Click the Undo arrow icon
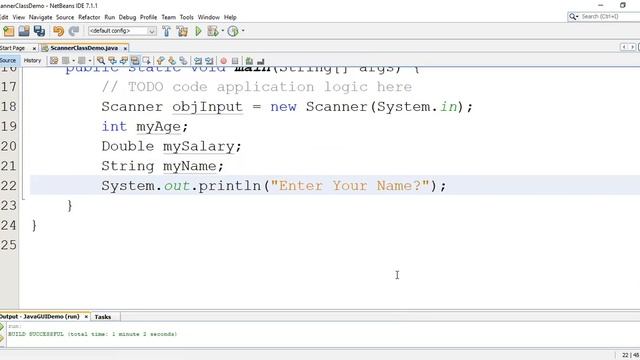The height and width of the screenshot is (360, 640). click(58, 31)
